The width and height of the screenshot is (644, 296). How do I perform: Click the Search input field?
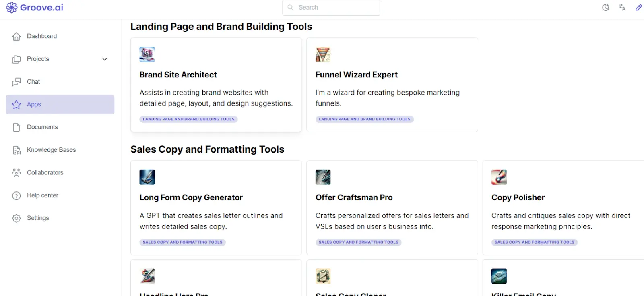point(331,8)
